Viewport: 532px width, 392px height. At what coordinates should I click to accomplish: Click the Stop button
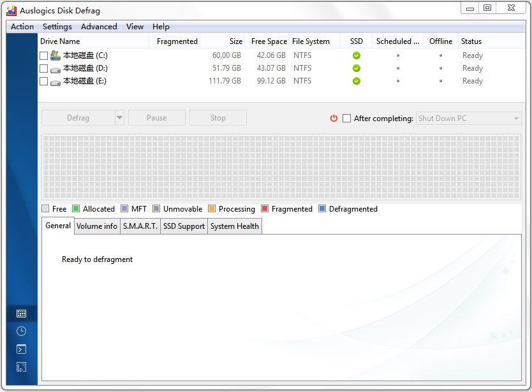pos(218,118)
